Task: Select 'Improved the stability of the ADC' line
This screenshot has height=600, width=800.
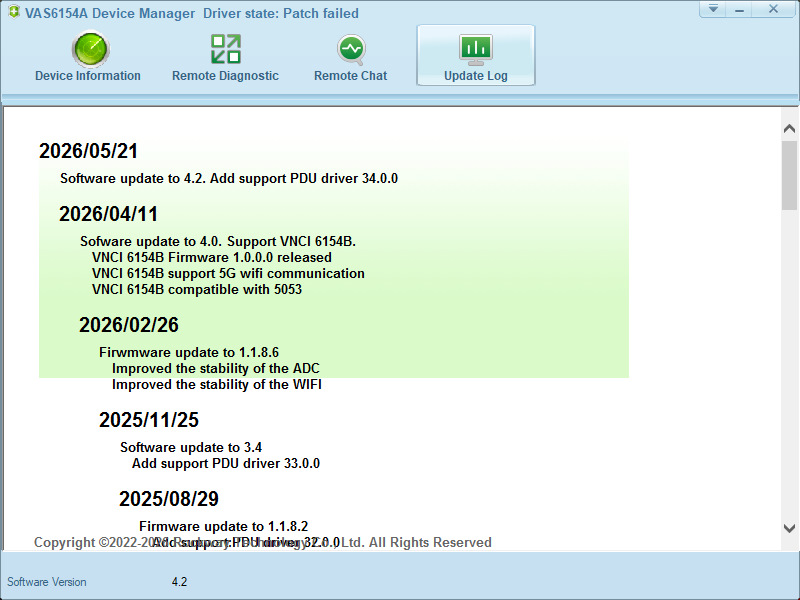Action: tap(215, 368)
